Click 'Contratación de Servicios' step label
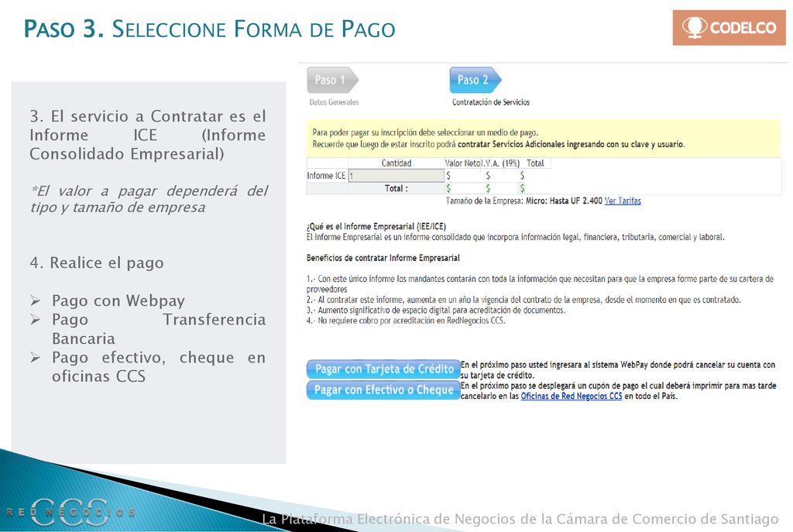793x532 pixels. [490, 102]
